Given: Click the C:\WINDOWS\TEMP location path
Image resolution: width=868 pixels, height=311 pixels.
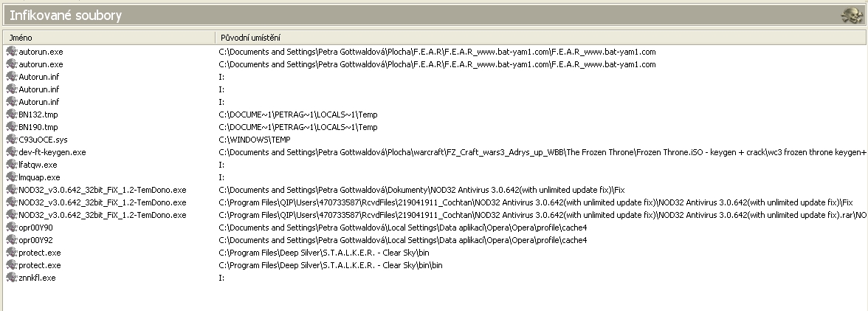Looking at the screenshot, I should click(251, 140).
